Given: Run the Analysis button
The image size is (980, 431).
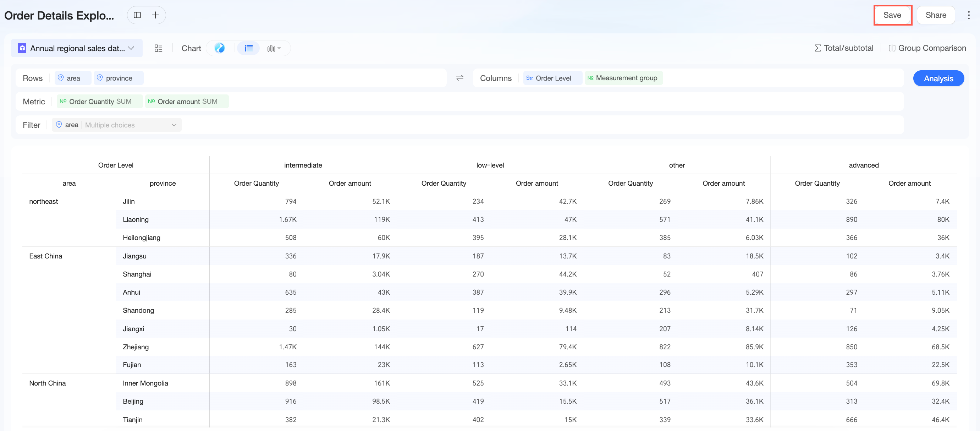Looking at the screenshot, I should click(938, 78).
